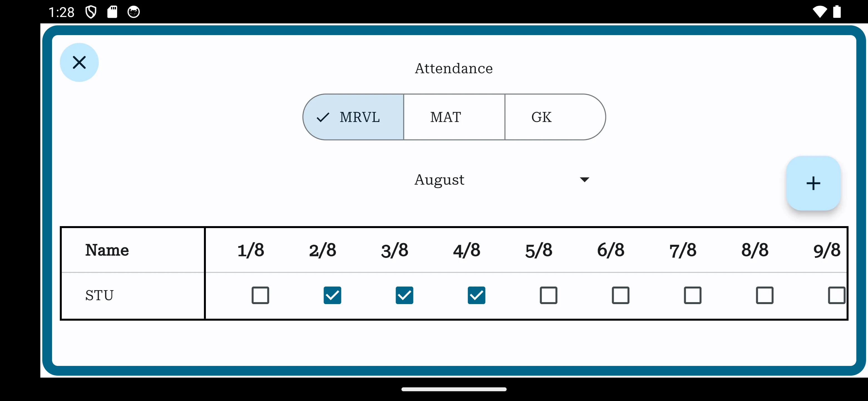The image size is (868, 401).
Task: Select the GK attendance tab
Action: point(541,117)
